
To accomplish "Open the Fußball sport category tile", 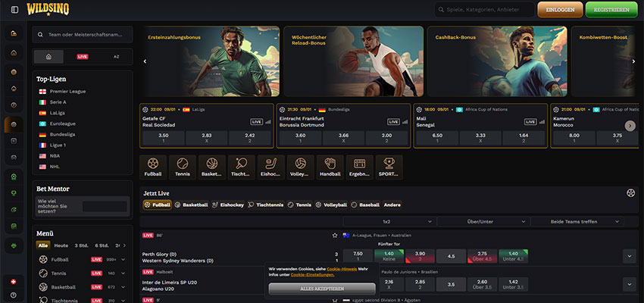I will [153, 167].
